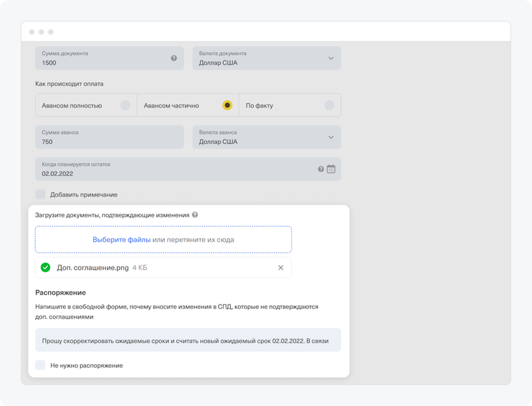Click help icon in Когда планируется остаток field

point(319,169)
